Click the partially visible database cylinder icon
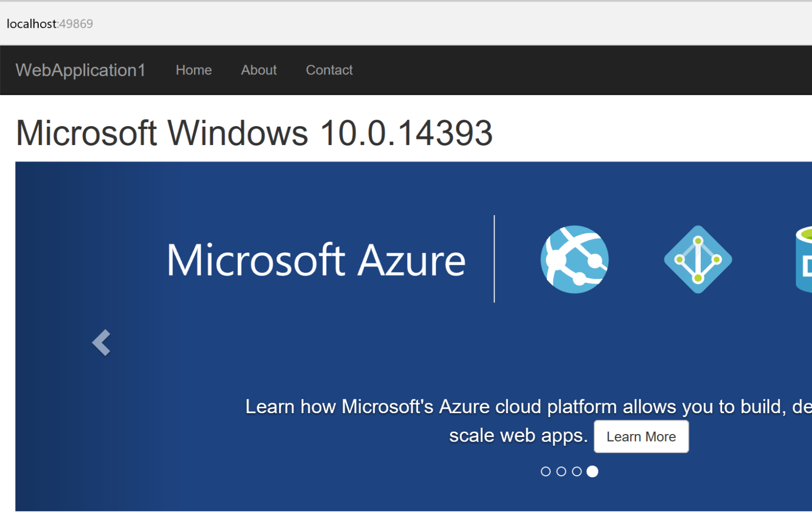This screenshot has height=516, width=812. click(804, 259)
